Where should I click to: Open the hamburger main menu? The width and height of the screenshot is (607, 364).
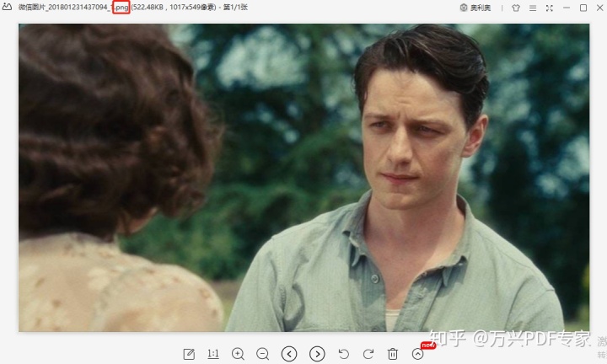click(533, 8)
